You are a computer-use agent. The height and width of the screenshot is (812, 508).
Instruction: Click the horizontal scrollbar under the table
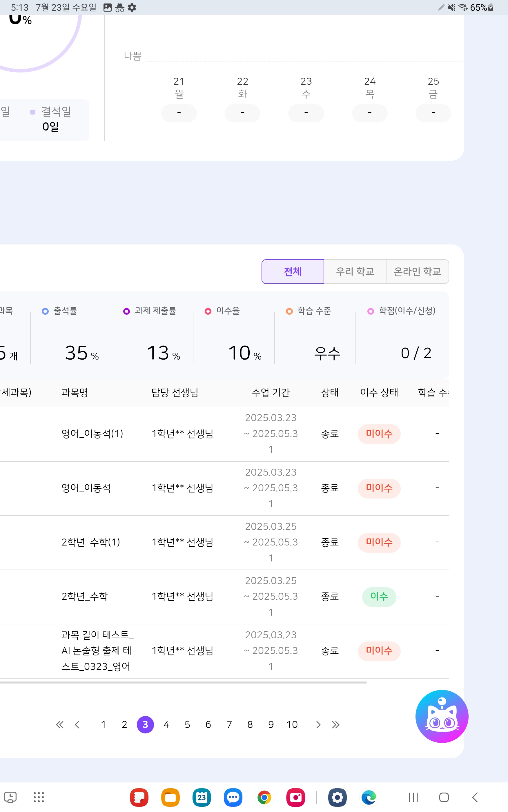click(x=183, y=682)
